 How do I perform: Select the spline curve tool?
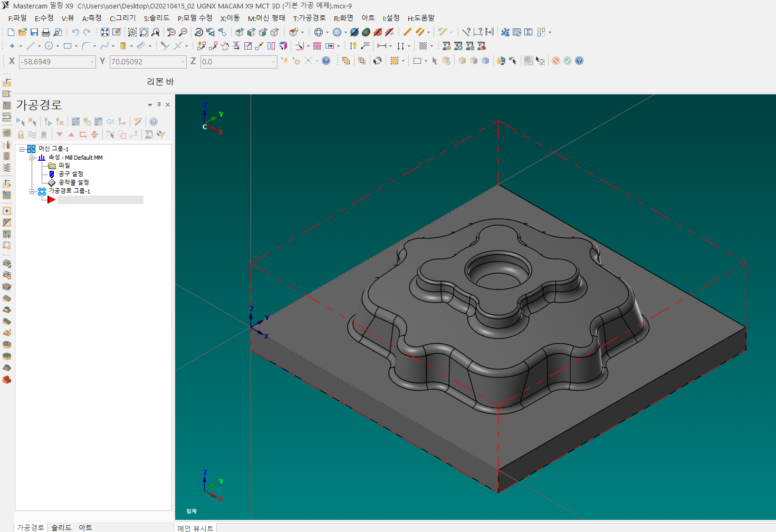tap(104, 46)
